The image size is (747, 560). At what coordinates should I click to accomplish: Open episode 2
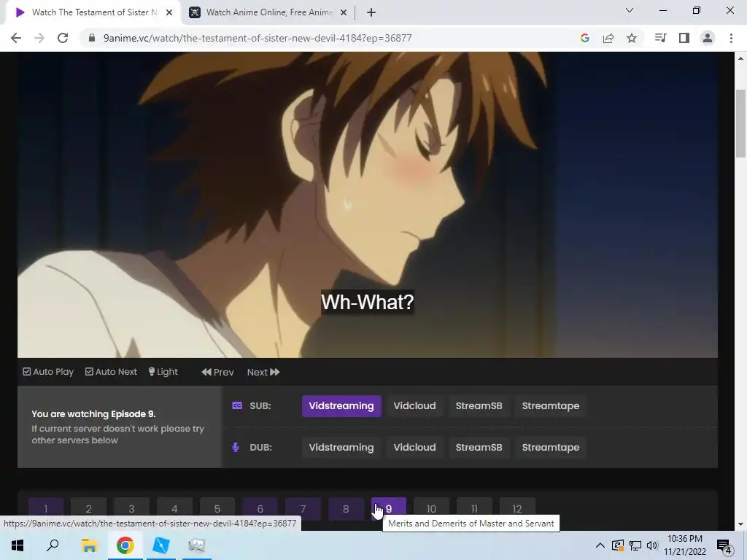88,509
